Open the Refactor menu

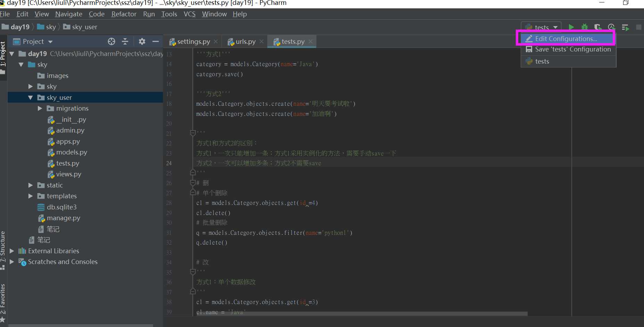pos(124,14)
